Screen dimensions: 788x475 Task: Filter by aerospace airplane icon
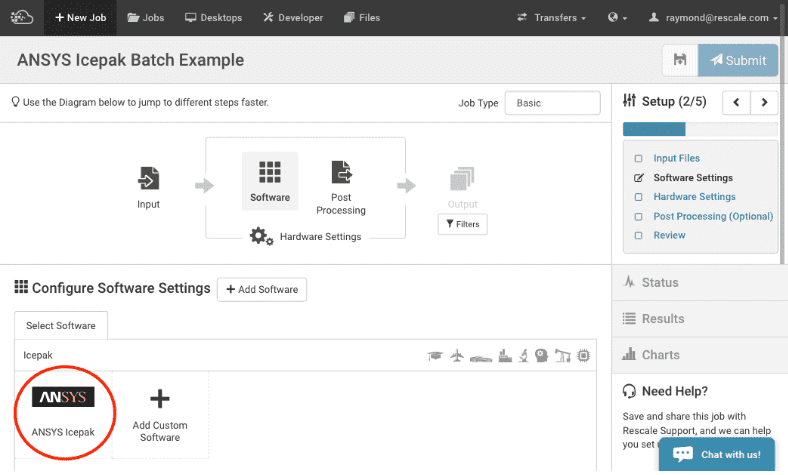pyautogui.click(x=457, y=356)
